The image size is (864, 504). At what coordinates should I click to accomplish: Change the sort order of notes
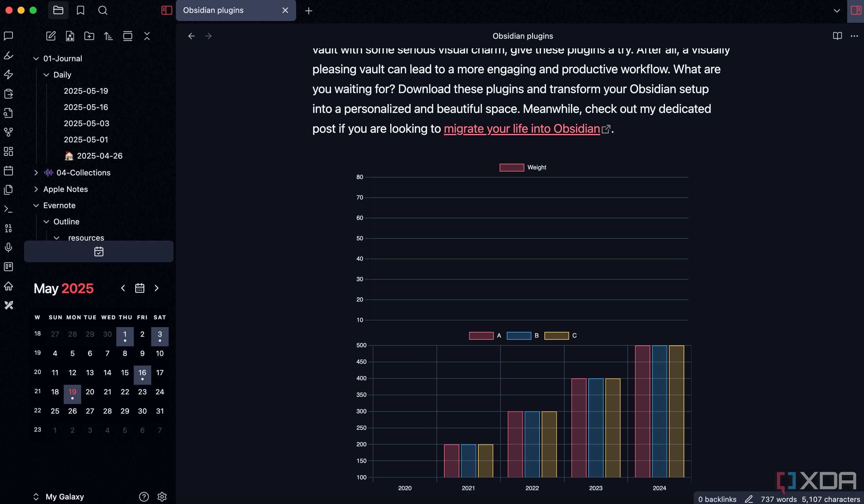point(108,36)
